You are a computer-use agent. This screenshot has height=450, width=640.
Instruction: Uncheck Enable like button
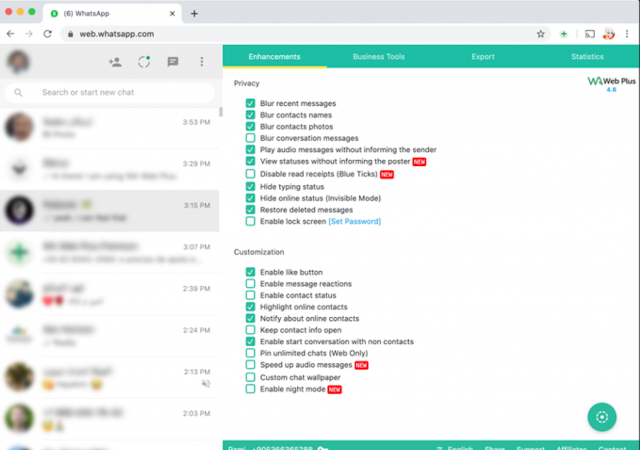250,272
